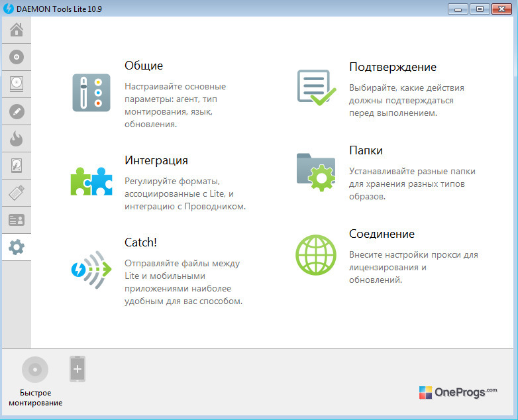This screenshot has width=518, height=420.
Task: Click description text starting 'Регулируйте форматы'
Action: 185,193
